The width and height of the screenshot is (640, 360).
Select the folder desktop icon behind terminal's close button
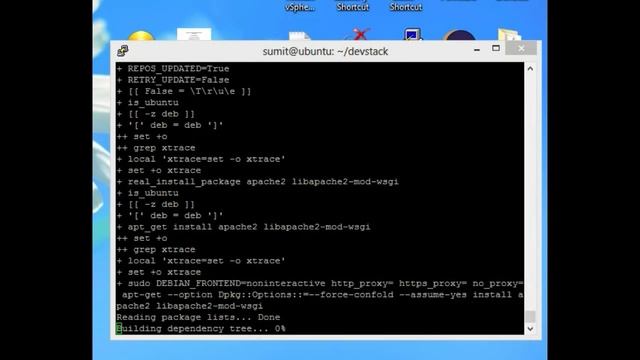point(509,34)
